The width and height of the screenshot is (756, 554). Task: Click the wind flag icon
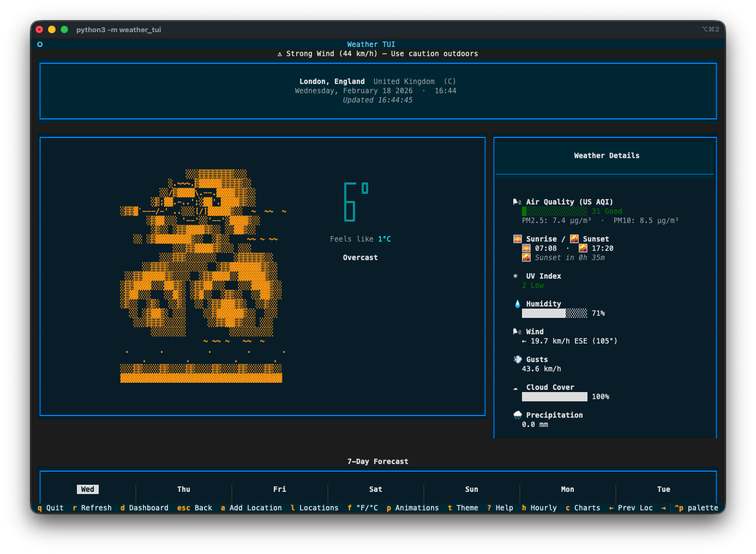[x=516, y=331]
